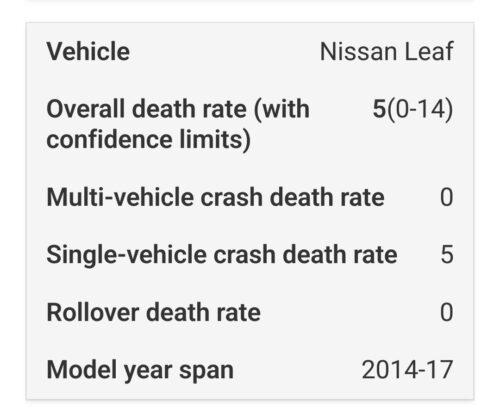Viewport: 500px width, 413px height.
Task: Click the Model year span label
Action: (140, 371)
